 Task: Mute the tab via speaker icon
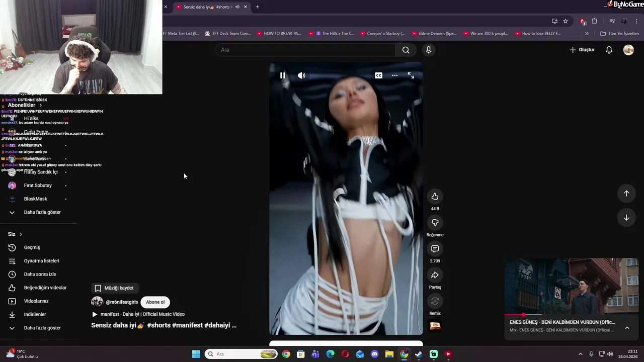[x=237, y=7]
